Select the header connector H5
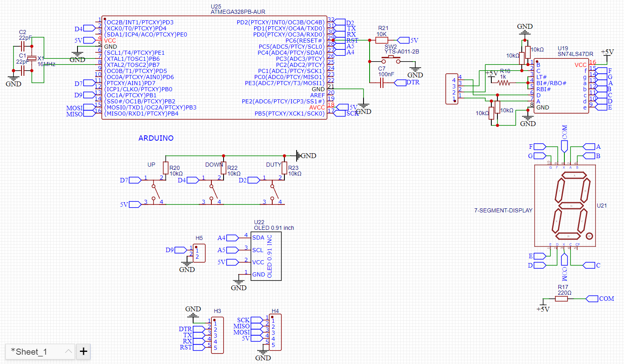The image size is (624, 364). click(198, 253)
